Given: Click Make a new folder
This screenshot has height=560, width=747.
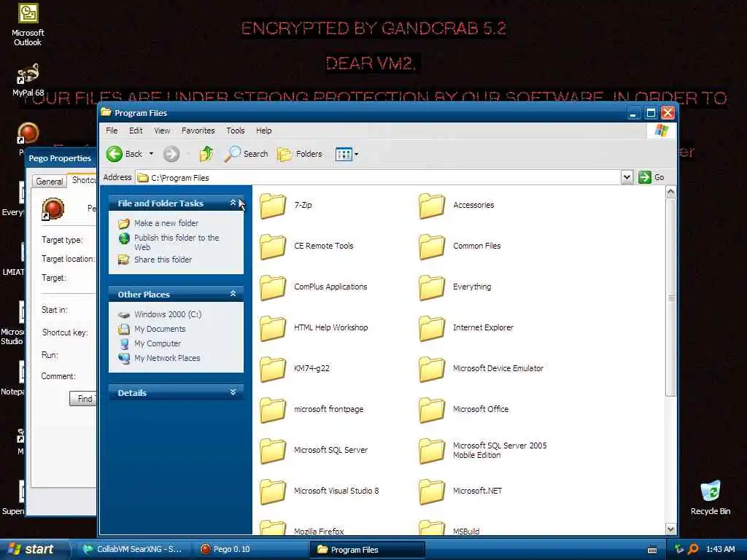Looking at the screenshot, I should (166, 223).
